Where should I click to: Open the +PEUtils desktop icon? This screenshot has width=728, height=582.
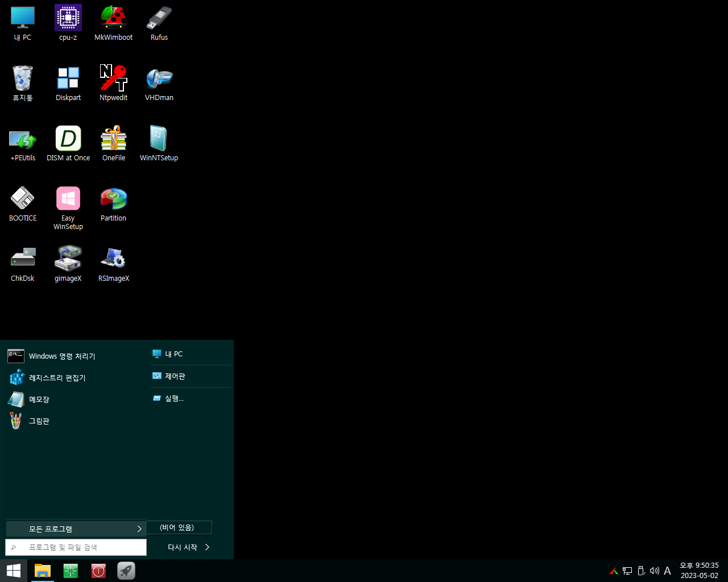click(x=23, y=144)
